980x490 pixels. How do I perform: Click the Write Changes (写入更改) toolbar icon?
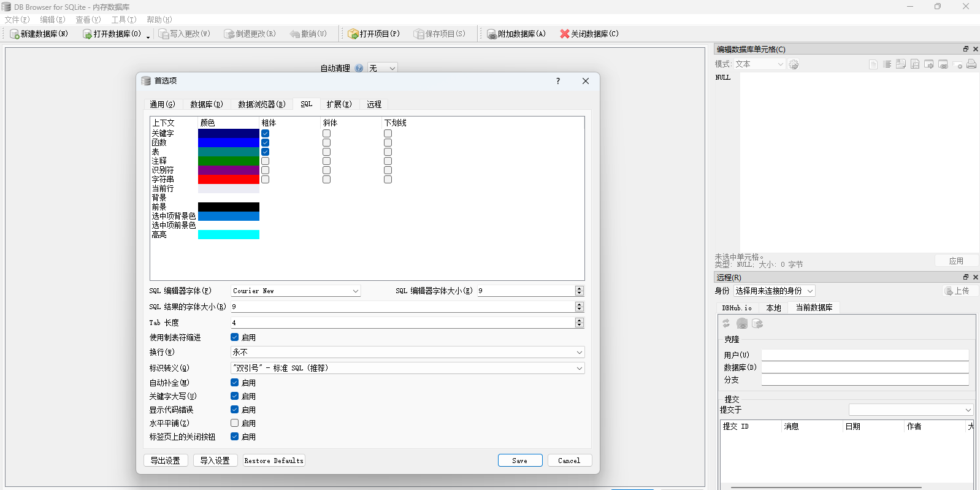[x=164, y=34]
